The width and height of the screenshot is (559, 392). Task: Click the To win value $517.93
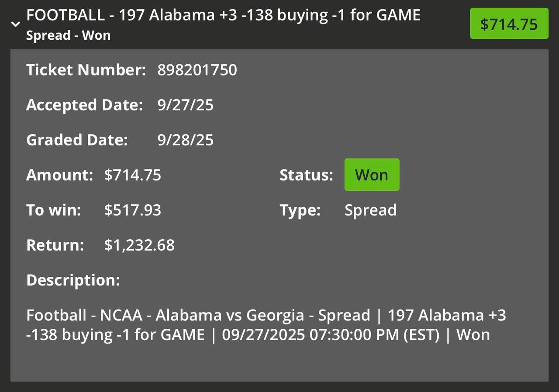pyautogui.click(x=133, y=210)
